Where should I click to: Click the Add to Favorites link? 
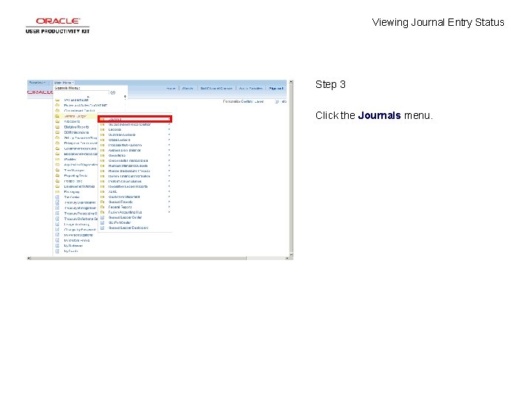pyautogui.click(x=250, y=88)
